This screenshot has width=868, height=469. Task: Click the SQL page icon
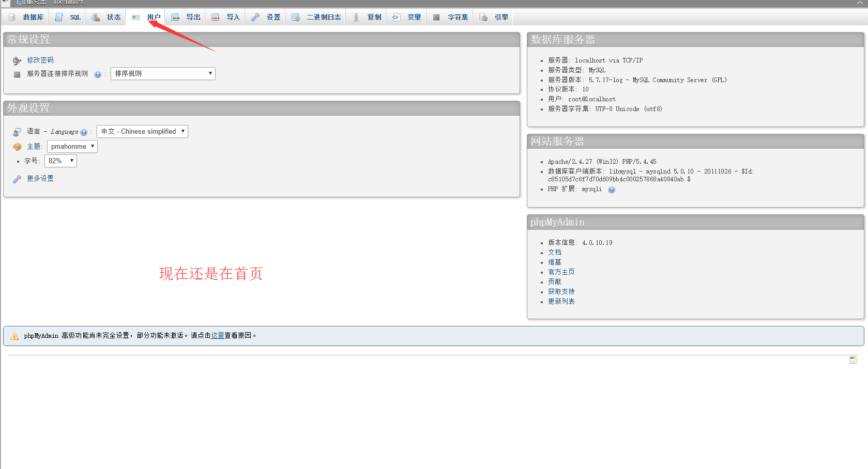[x=59, y=17]
